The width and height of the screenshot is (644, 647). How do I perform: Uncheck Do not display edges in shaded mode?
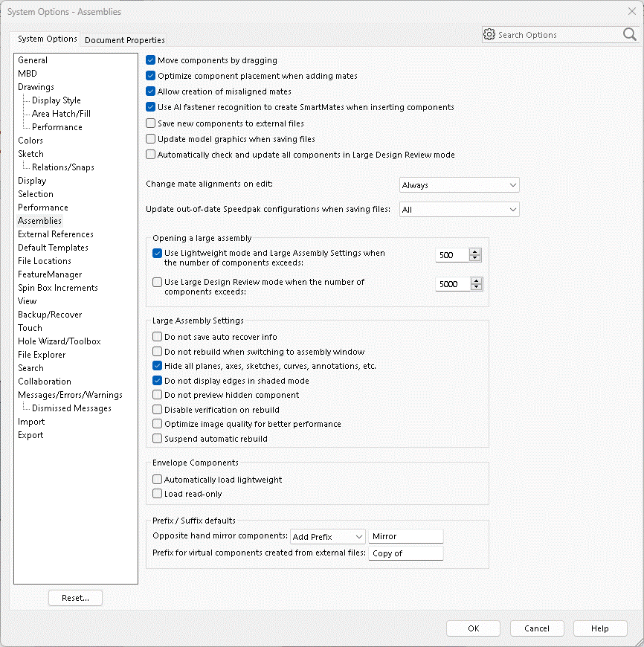pos(157,381)
